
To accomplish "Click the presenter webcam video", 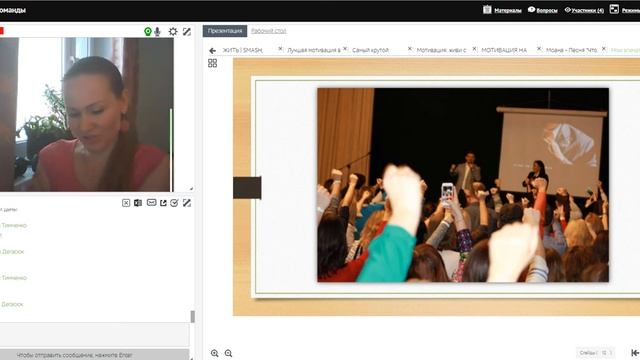I will click(x=87, y=115).
